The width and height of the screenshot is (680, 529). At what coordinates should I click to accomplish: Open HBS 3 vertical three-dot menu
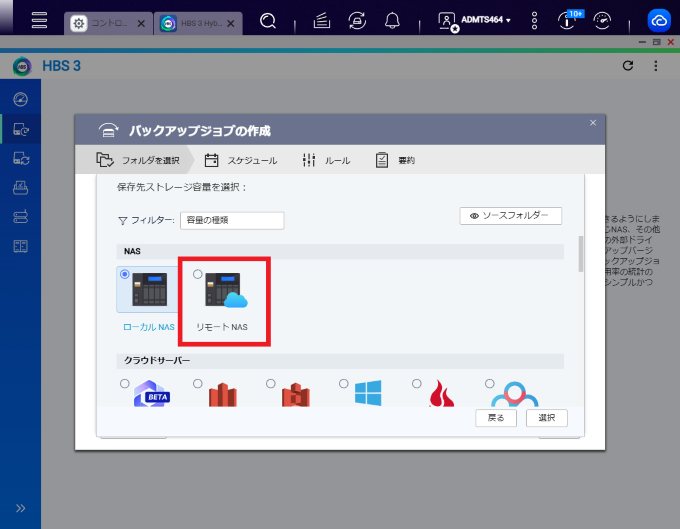pyautogui.click(x=656, y=65)
